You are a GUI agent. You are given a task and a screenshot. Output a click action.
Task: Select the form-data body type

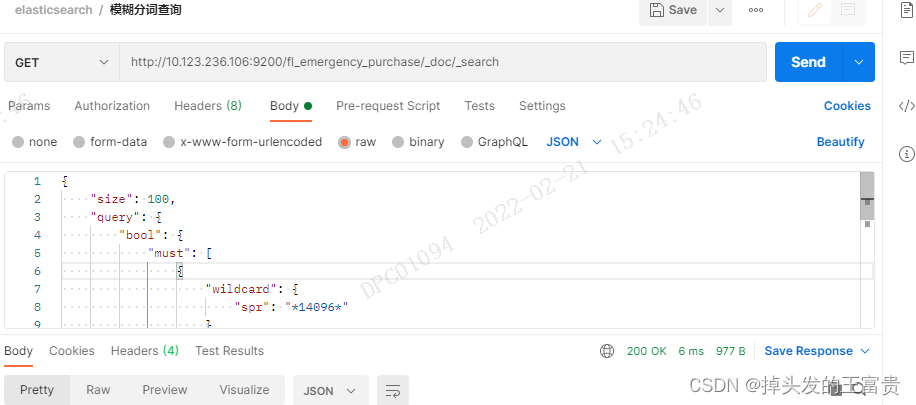point(110,142)
